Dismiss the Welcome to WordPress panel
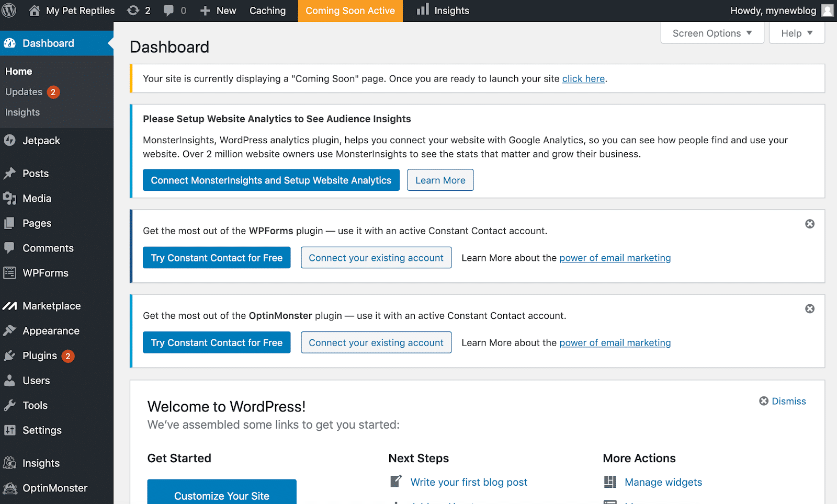This screenshot has height=504, width=837. (x=783, y=401)
